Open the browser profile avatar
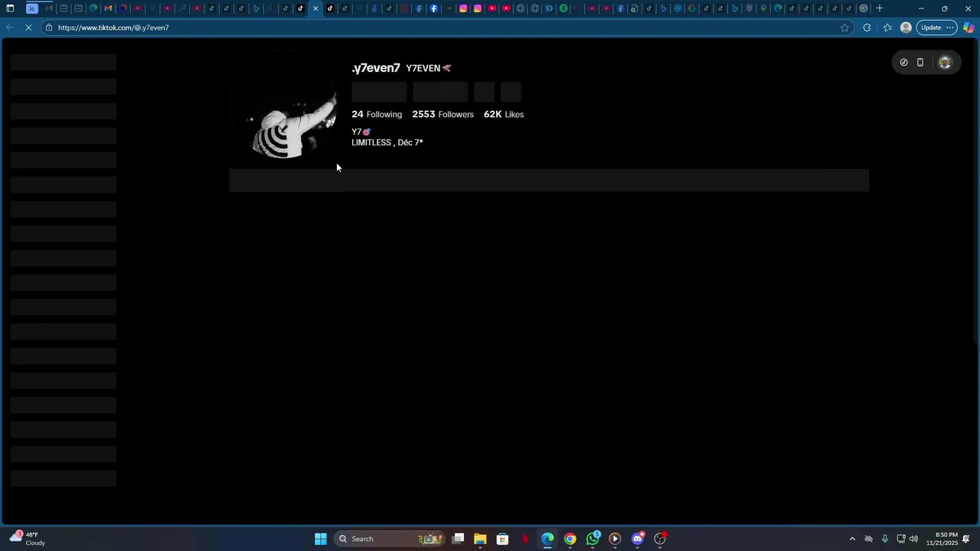Image resolution: width=980 pixels, height=551 pixels. tap(906, 28)
